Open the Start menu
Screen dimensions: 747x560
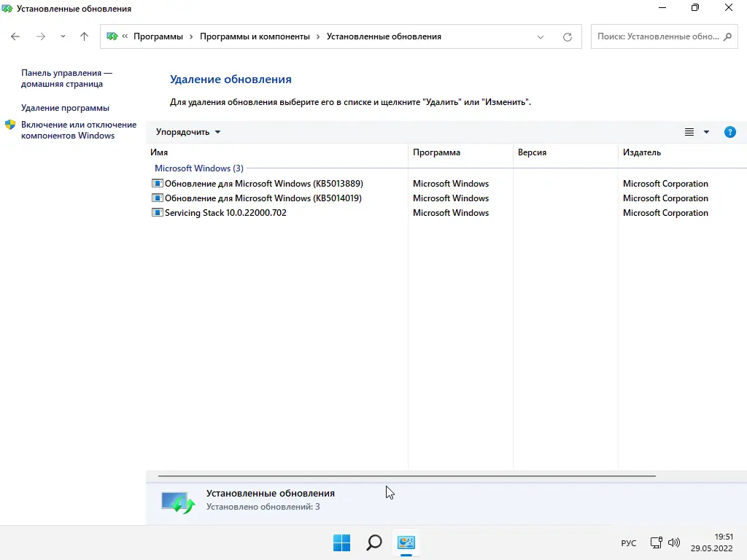341,542
